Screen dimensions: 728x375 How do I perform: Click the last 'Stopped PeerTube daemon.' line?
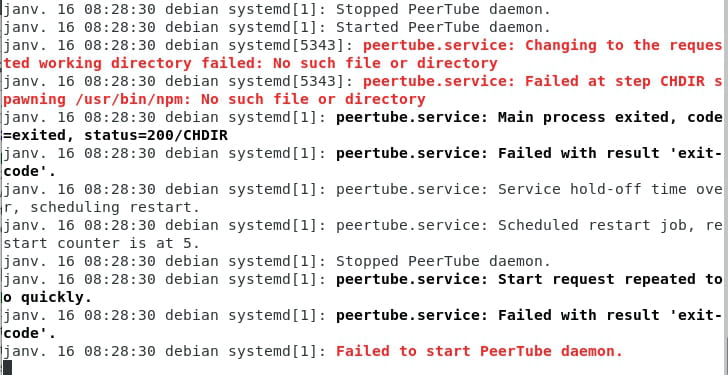click(x=443, y=261)
